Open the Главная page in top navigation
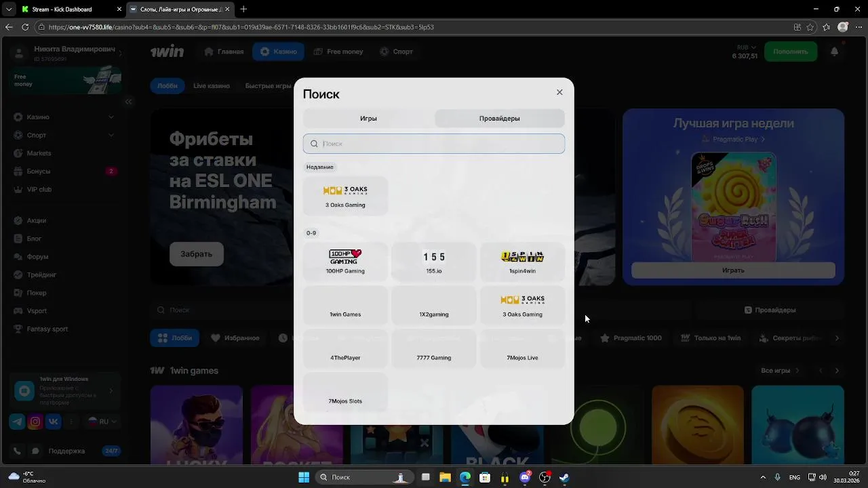This screenshot has width=868, height=488. pyautogui.click(x=223, y=52)
